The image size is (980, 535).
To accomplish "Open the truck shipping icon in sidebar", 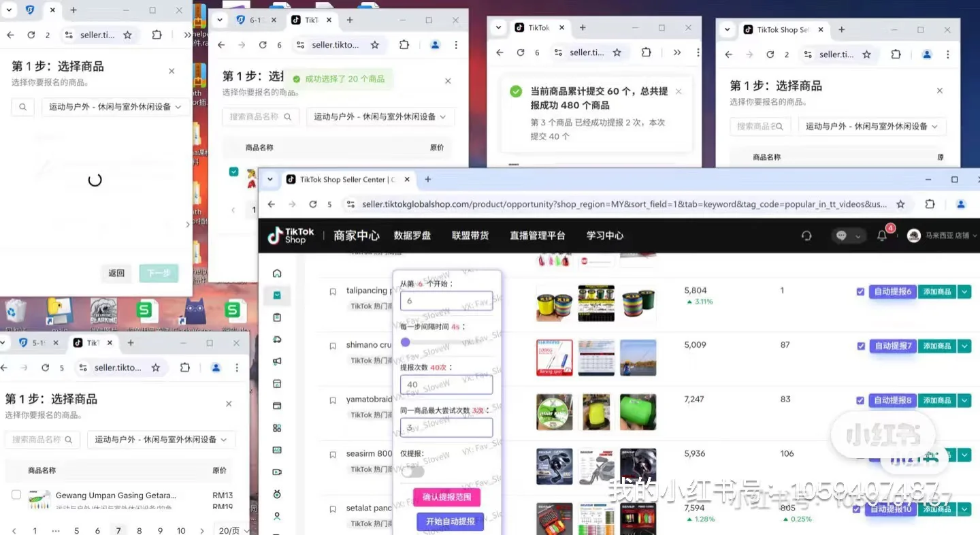I will pos(276,339).
